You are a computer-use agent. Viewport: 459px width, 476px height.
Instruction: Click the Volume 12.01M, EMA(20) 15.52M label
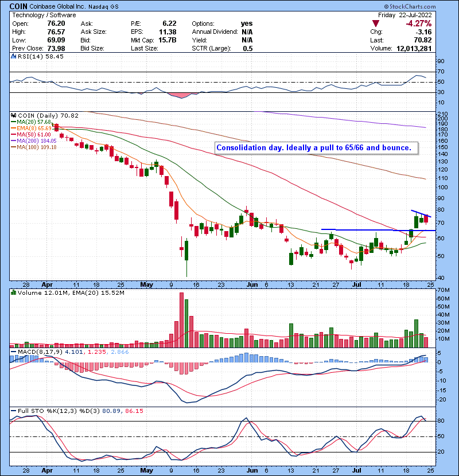click(x=71, y=292)
